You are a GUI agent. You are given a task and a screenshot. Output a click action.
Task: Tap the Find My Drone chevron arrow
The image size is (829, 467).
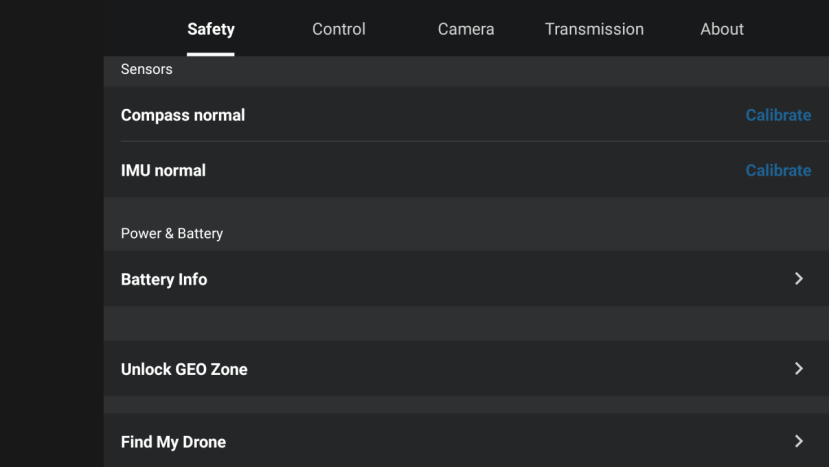pyautogui.click(x=798, y=441)
